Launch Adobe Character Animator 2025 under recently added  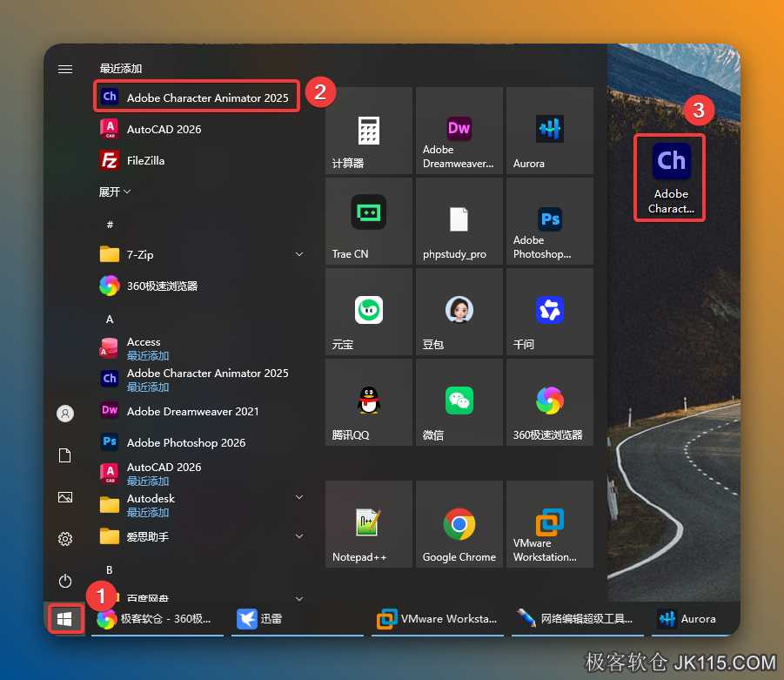(197, 97)
